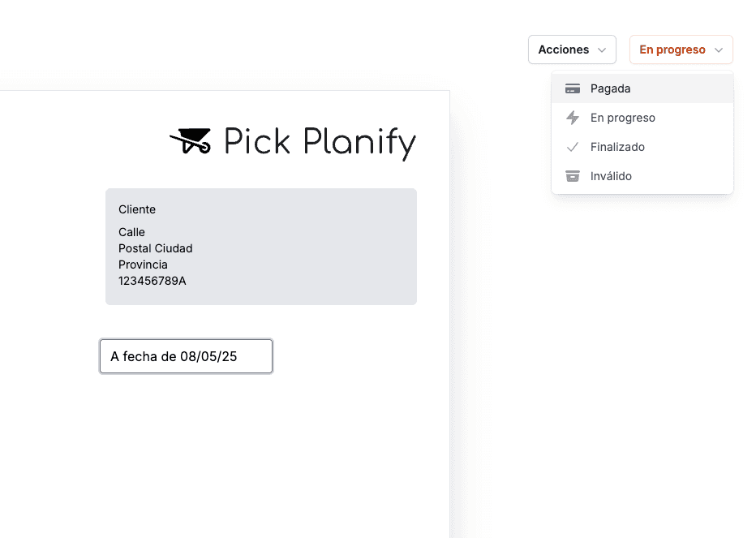Click the archive box icon beside Inválido
The height and width of the screenshot is (538, 756).
(x=573, y=175)
